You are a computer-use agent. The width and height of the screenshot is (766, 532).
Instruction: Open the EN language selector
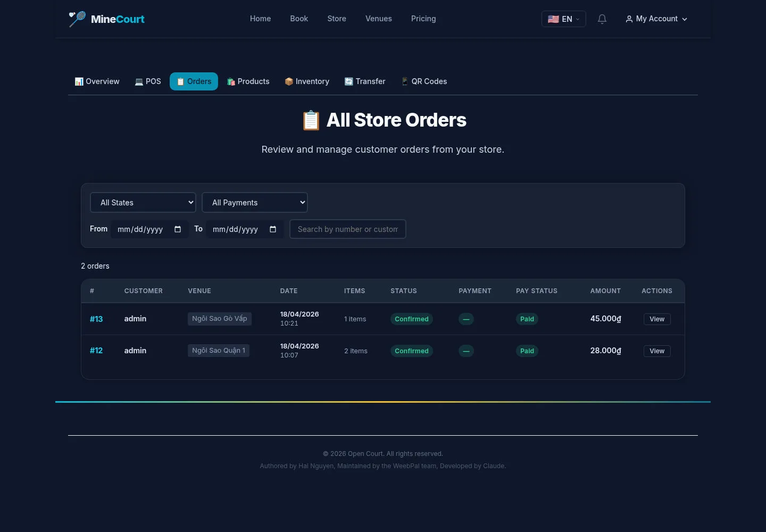[x=564, y=19]
